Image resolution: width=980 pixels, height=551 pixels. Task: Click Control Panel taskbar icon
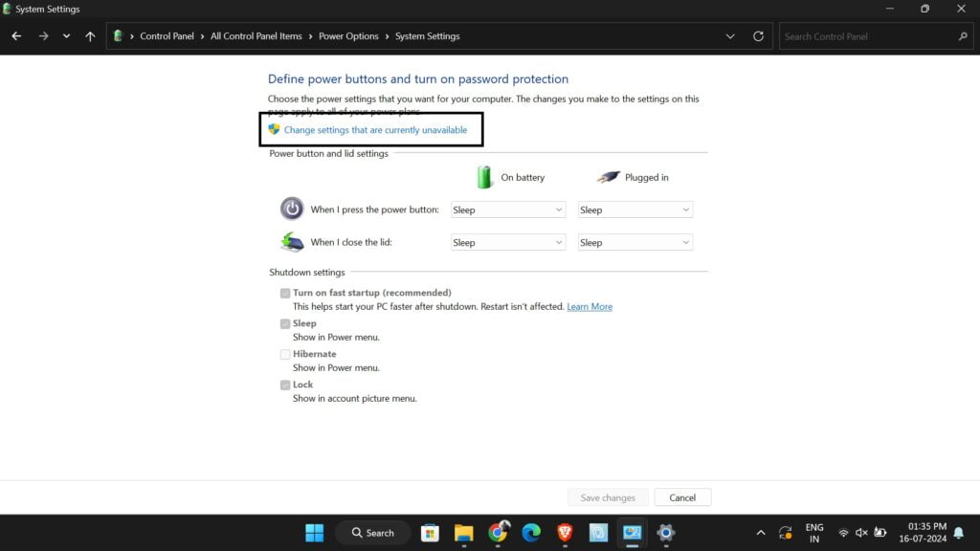pos(632,533)
